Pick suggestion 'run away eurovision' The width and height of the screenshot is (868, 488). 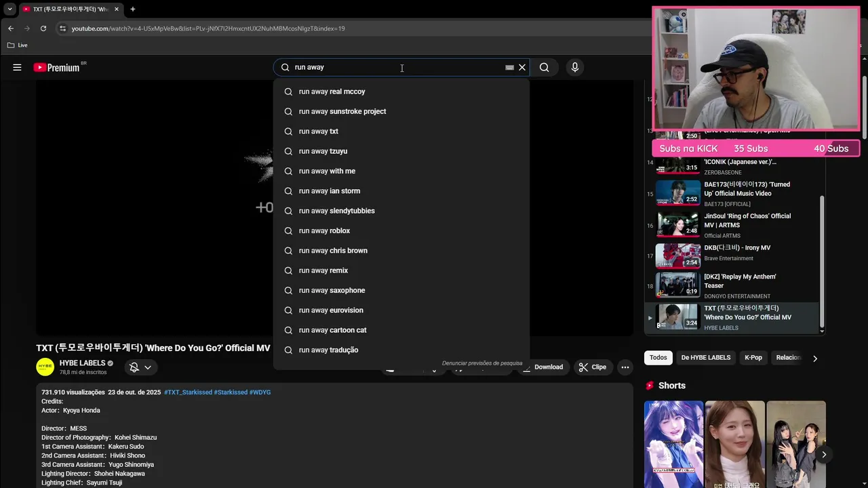(401, 310)
